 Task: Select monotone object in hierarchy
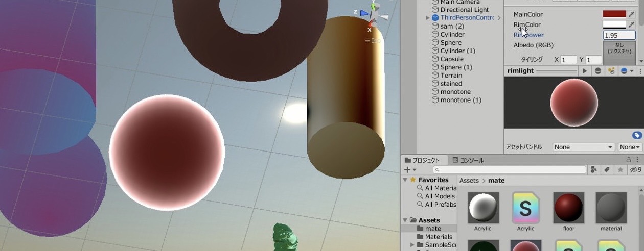click(455, 91)
